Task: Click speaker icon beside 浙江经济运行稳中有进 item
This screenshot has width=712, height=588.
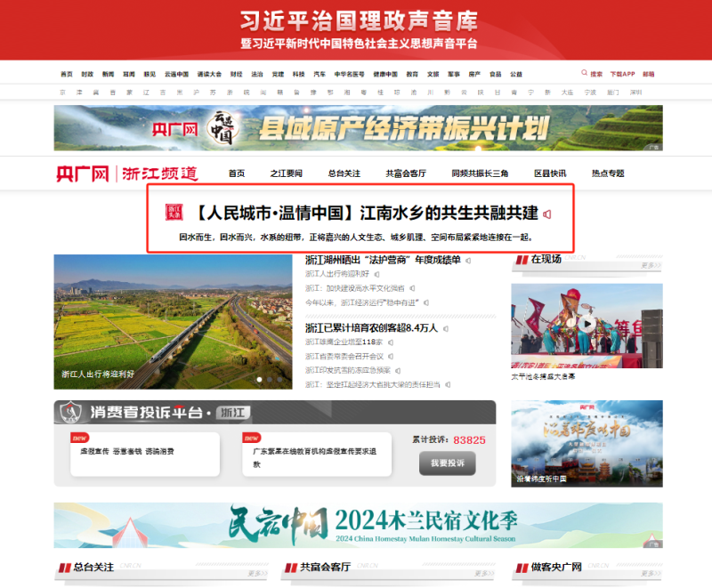Action: (426, 302)
